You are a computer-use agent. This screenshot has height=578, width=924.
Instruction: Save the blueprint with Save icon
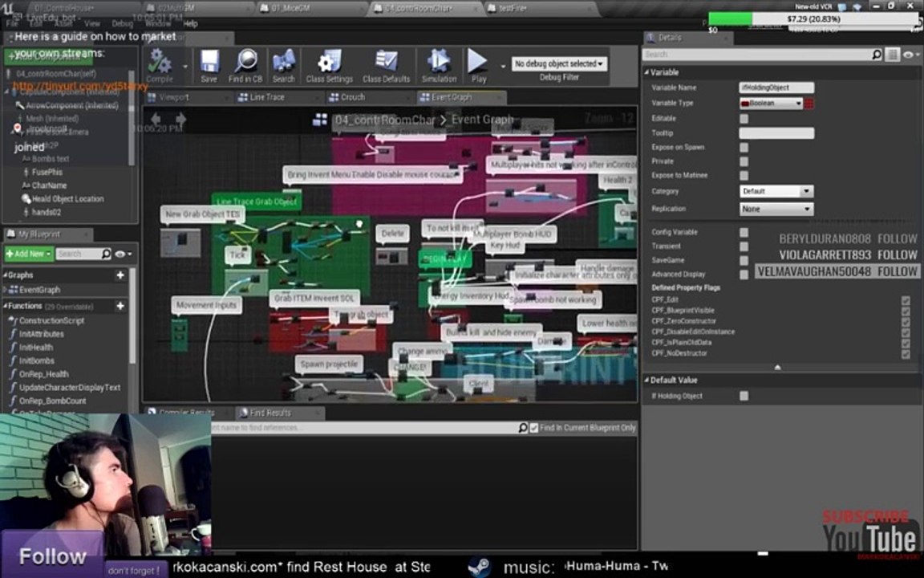(209, 61)
